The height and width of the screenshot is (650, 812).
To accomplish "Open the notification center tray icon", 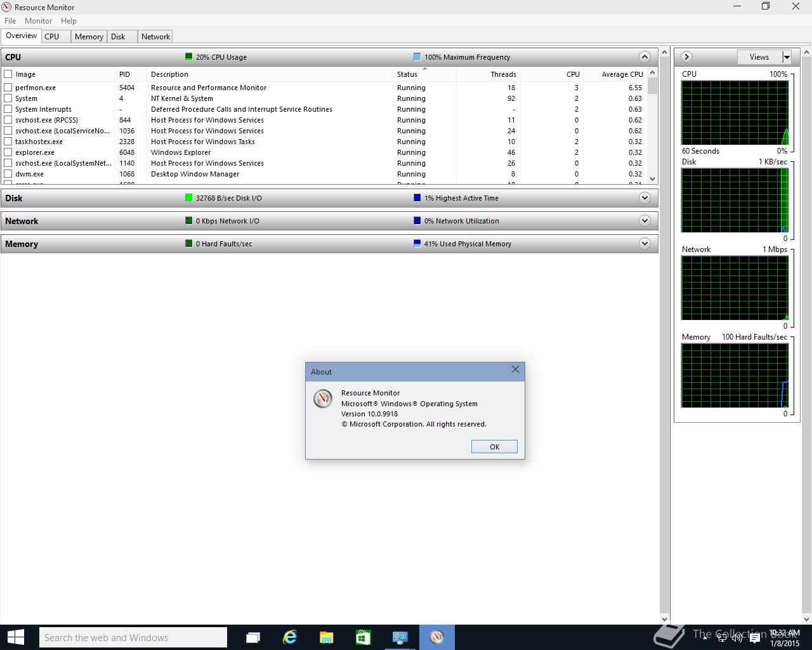I will [754, 638].
